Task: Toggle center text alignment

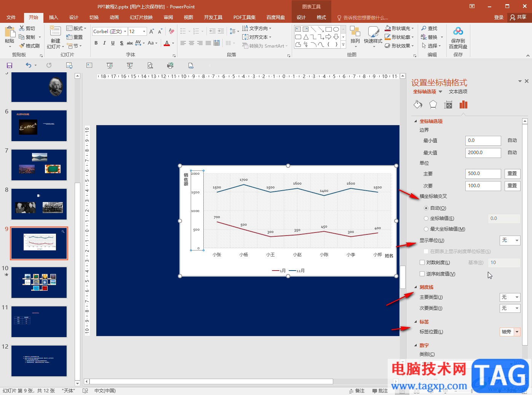Action: coord(192,43)
